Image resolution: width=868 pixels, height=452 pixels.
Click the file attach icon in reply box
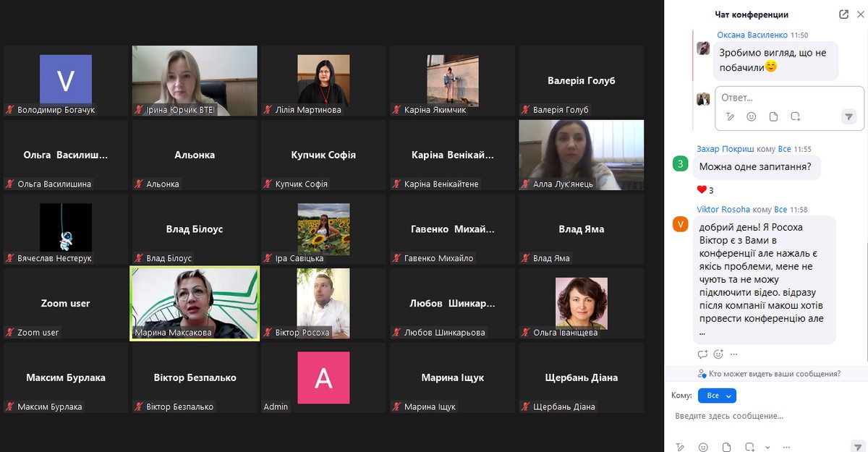click(x=773, y=116)
